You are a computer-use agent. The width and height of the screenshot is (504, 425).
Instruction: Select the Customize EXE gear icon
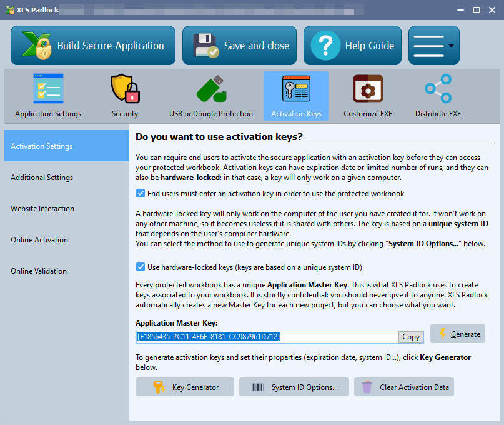[x=368, y=89]
